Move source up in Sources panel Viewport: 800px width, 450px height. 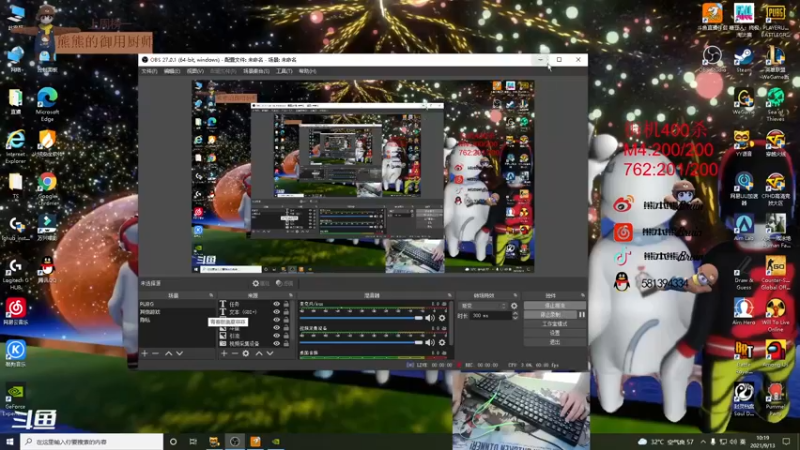pos(259,353)
